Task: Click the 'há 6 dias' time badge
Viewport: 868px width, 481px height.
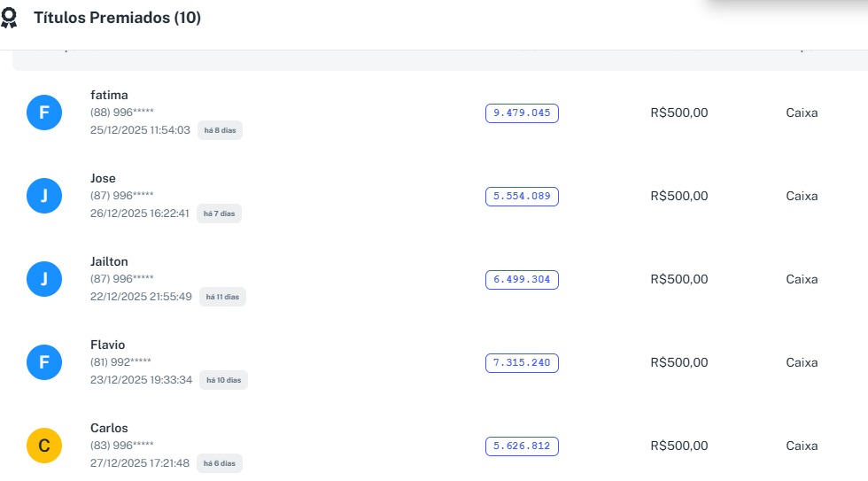Action: (x=219, y=463)
